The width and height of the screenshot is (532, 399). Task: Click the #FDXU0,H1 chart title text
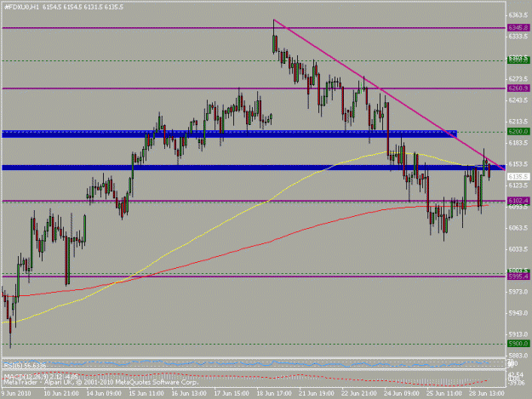21,7
